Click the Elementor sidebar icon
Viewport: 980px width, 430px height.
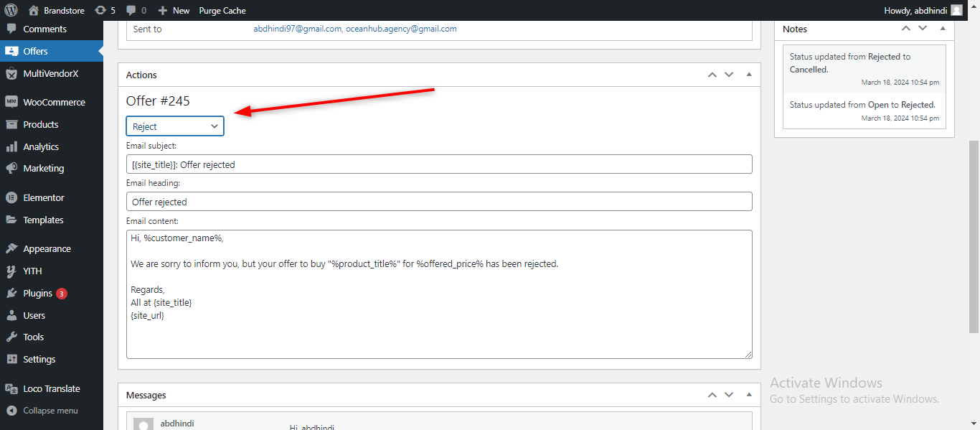click(x=11, y=197)
